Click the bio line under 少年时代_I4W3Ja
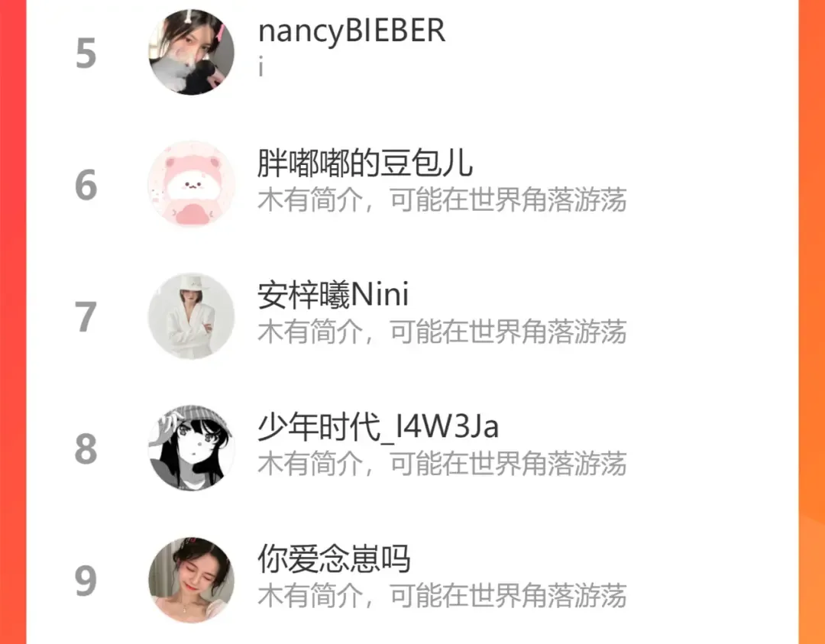The image size is (825, 644). 442,464
